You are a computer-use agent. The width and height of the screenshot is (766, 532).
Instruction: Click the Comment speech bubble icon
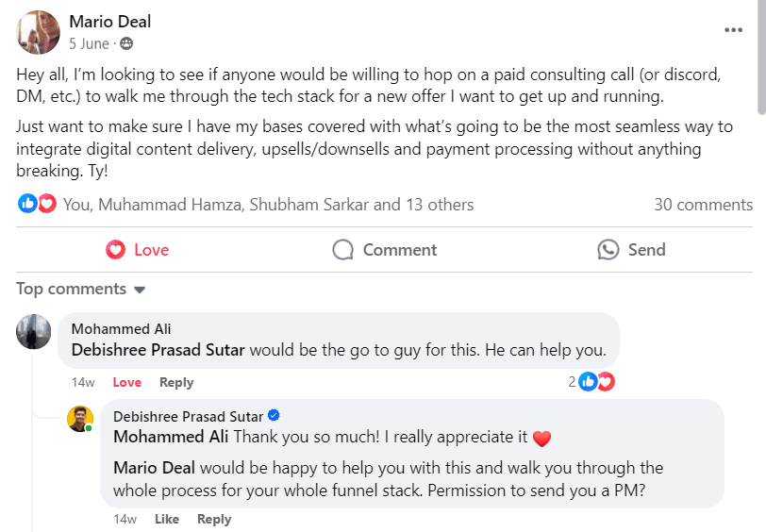[343, 250]
